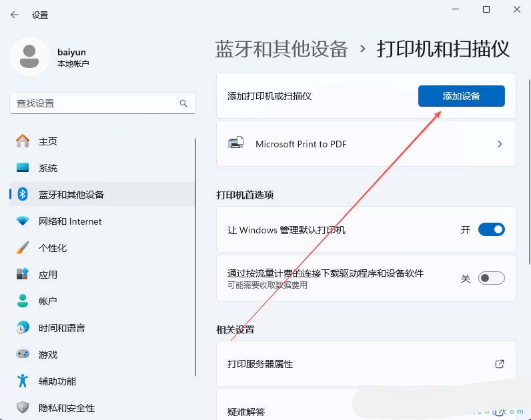Click the Accounts person icon
The height and width of the screenshot is (420, 531).
23,301
